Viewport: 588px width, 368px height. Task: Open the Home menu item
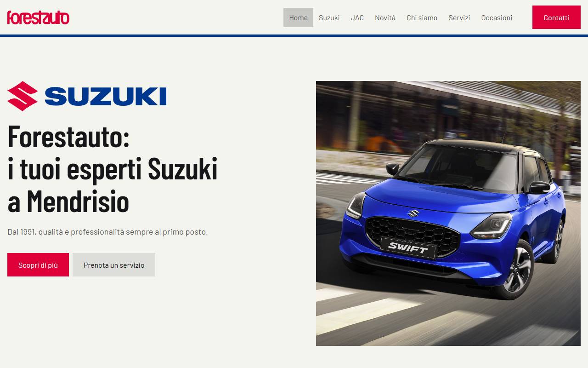point(298,17)
